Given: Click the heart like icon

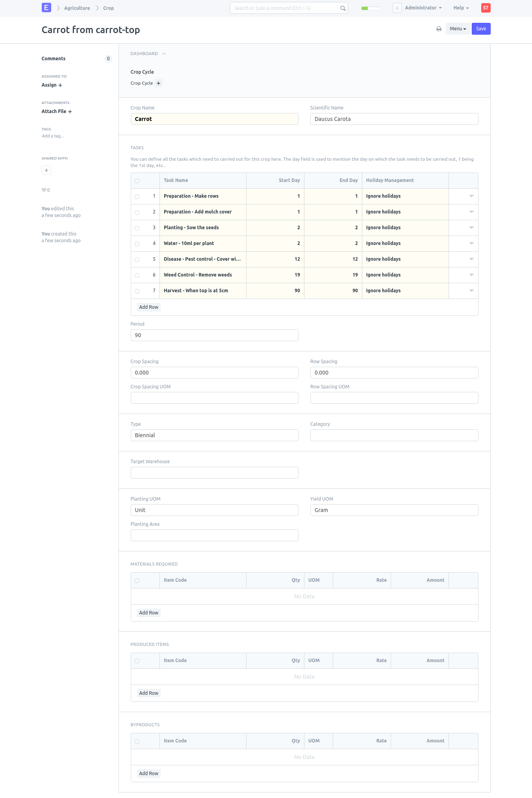Looking at the screenshot, I should [44, 190].
